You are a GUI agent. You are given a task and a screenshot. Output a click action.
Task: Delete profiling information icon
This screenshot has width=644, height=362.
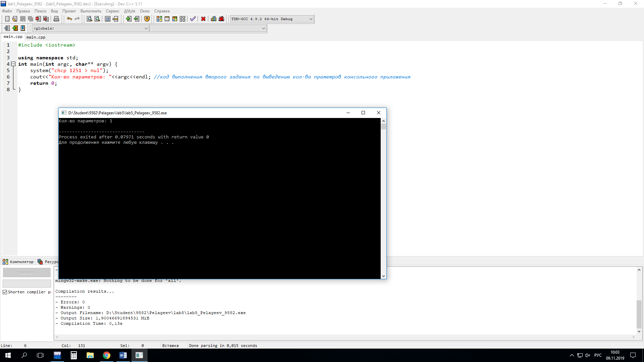221,19
